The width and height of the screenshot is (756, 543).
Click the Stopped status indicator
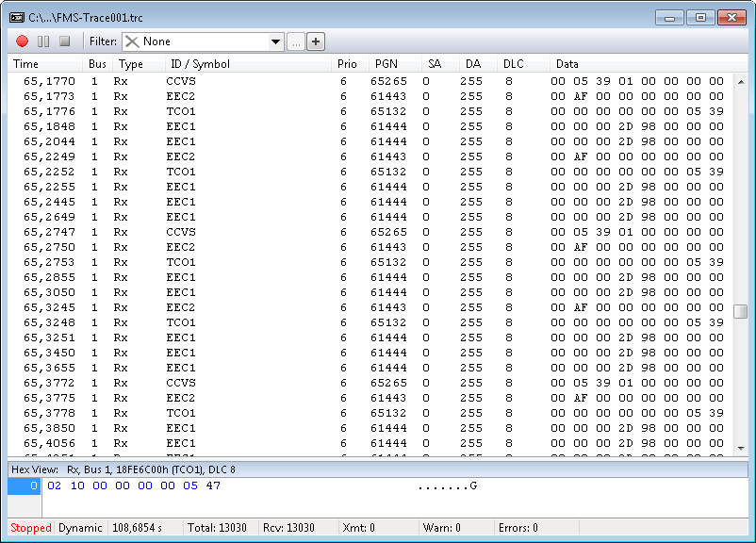coord(31,528)
